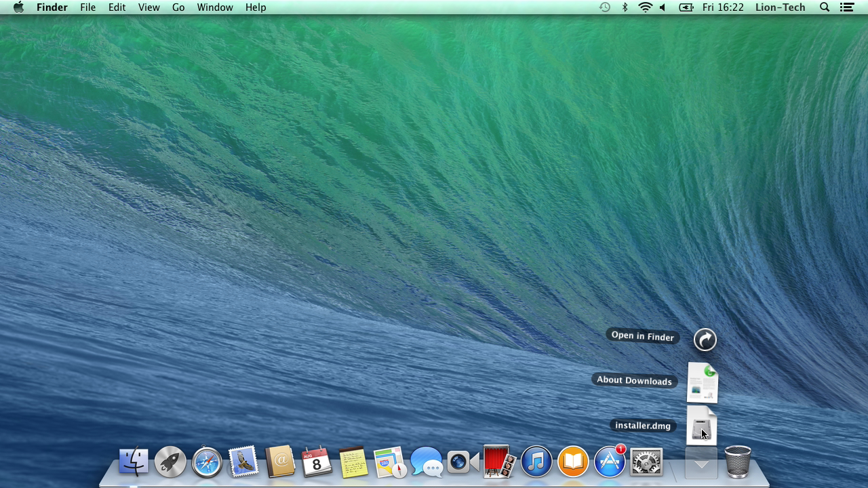Viewport: 868px width, 488px height.
Task: Open Spotlight search magnifier
Action: (x=825, y=7)
